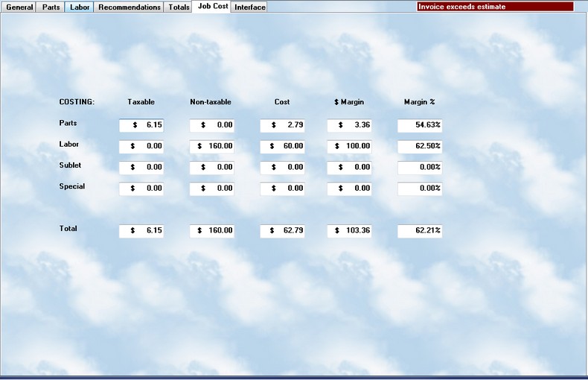Viewport: 588px width, 380px height.
Task: Open the Parts tab
Action: tap(51, 7)
